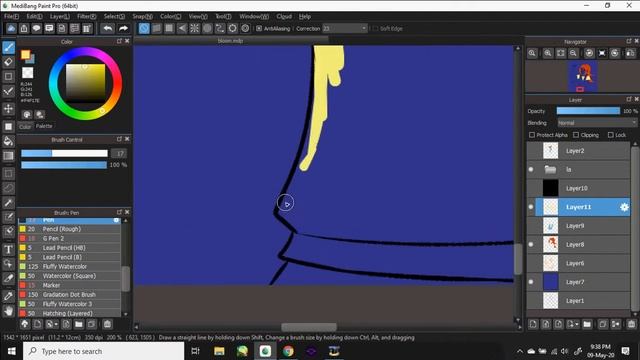
Task: Select the Hand pan tool
Action: pos(9,311)
